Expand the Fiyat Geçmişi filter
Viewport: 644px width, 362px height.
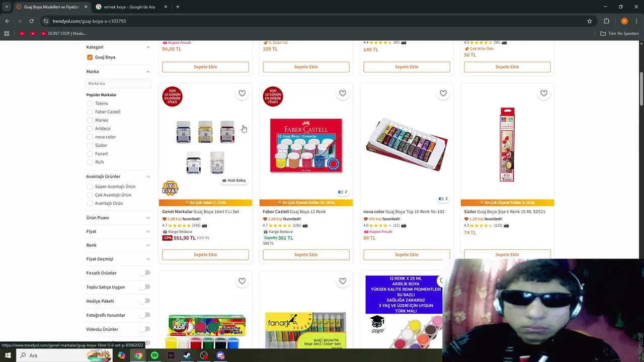click(148, 259)
